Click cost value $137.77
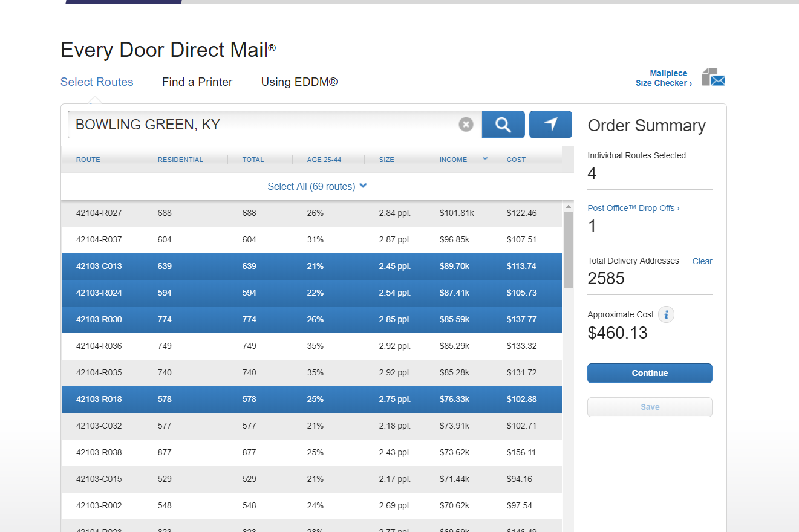799x532 pixels. tap(521, 319)
